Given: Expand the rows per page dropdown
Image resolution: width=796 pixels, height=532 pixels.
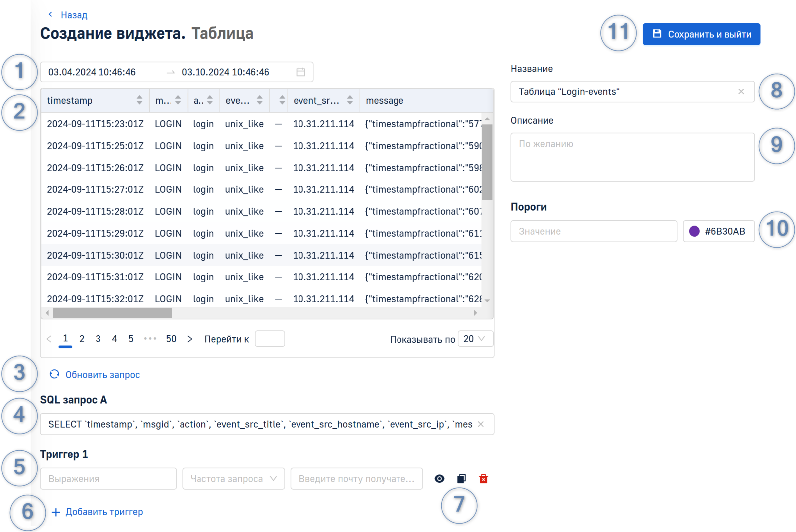Looking at the screenshot, I should pos(475,339).
